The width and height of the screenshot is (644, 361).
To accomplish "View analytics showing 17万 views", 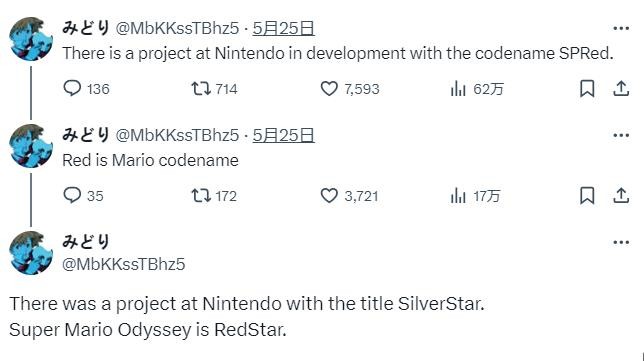I will 458,195.
